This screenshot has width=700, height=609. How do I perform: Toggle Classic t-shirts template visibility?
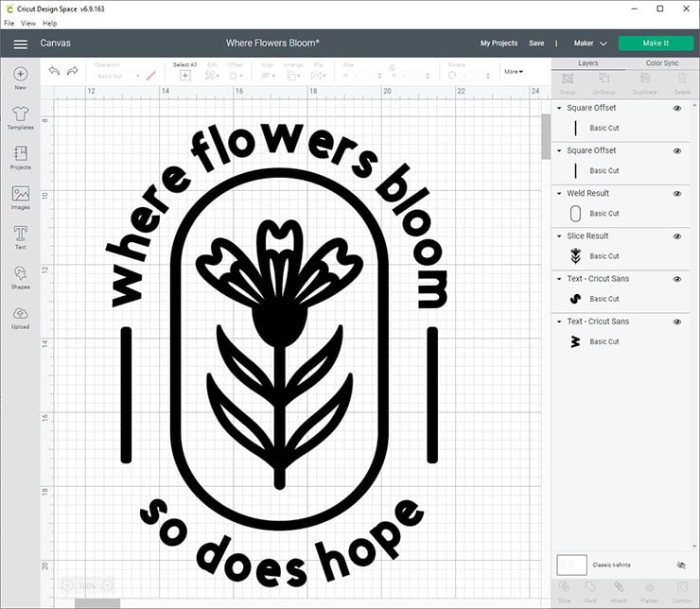[x=681, y=565]
